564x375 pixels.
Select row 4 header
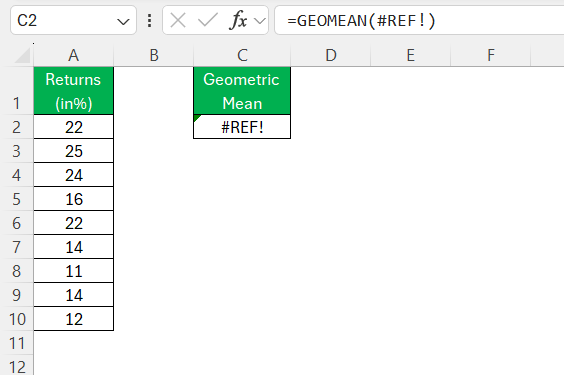coord(17,175)
